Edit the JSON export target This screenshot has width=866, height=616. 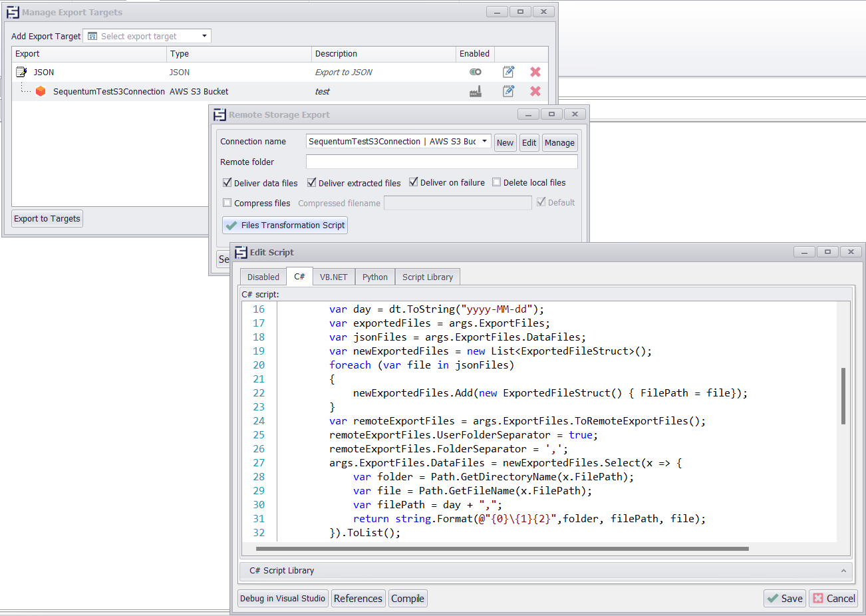(x=509, y=72)
